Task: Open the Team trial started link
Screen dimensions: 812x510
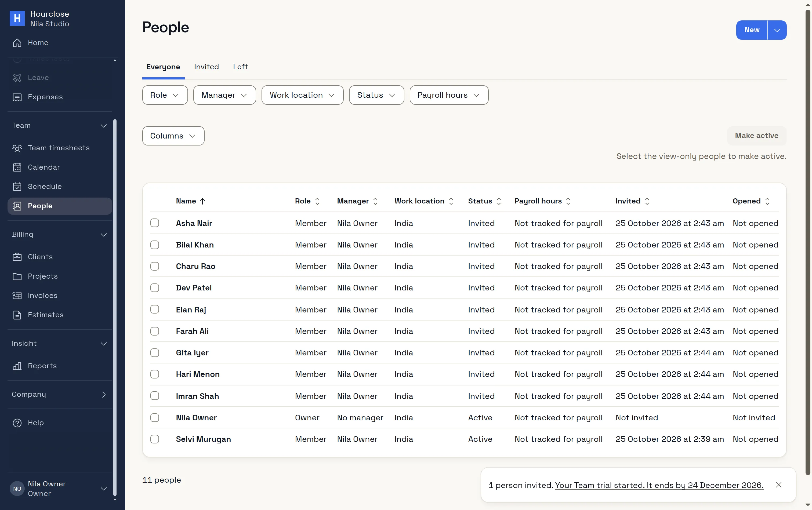Action: 659,485
